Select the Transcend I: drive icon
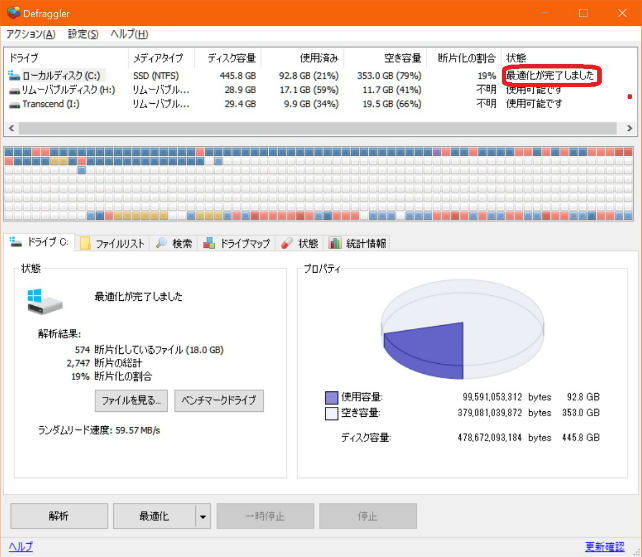The width and height of the screenshot is (642, 557). pos(14,104)
